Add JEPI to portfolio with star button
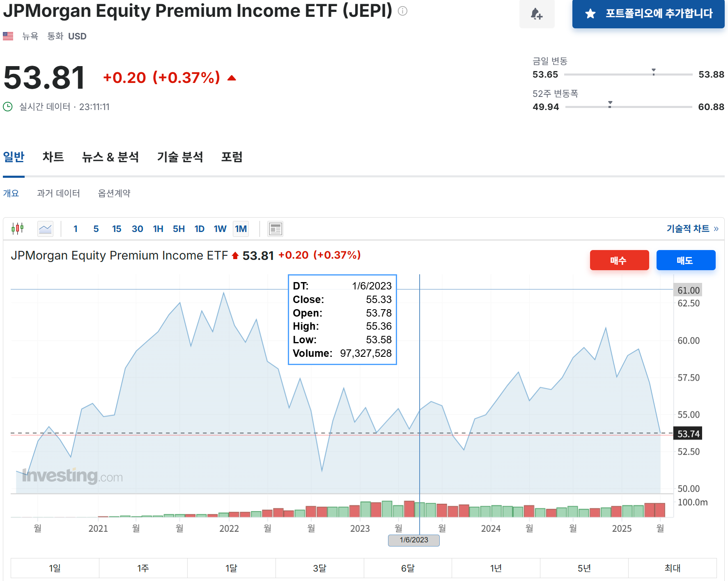Screen dimensions: 728x581 (x=648, y=14)
